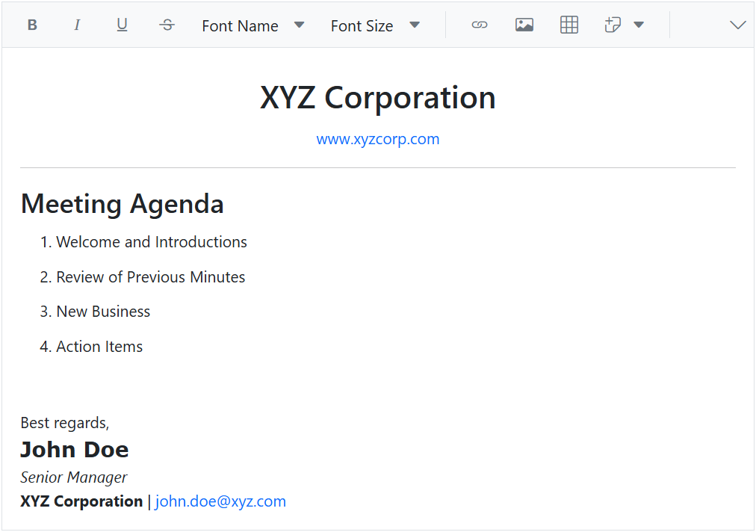Open the insert table tool
756x532 pixels.
coord(568,25)
